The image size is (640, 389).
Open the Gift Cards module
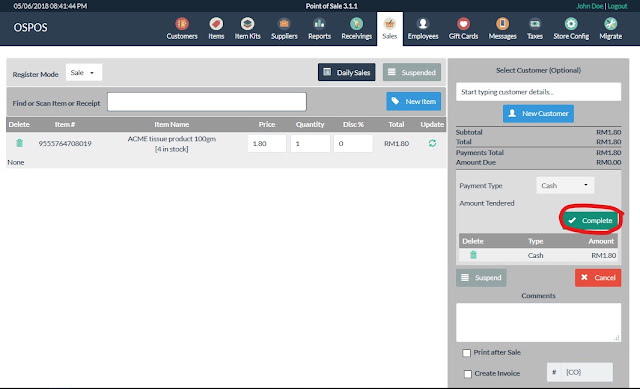point(463,29)
